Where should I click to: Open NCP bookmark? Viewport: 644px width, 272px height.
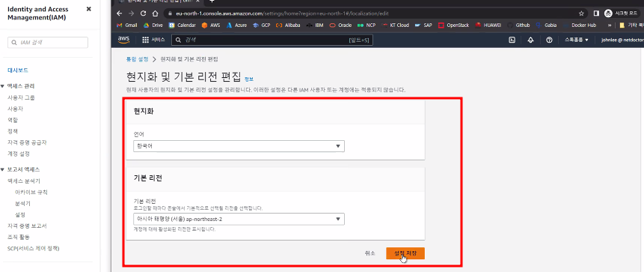[x=367, y=25]
